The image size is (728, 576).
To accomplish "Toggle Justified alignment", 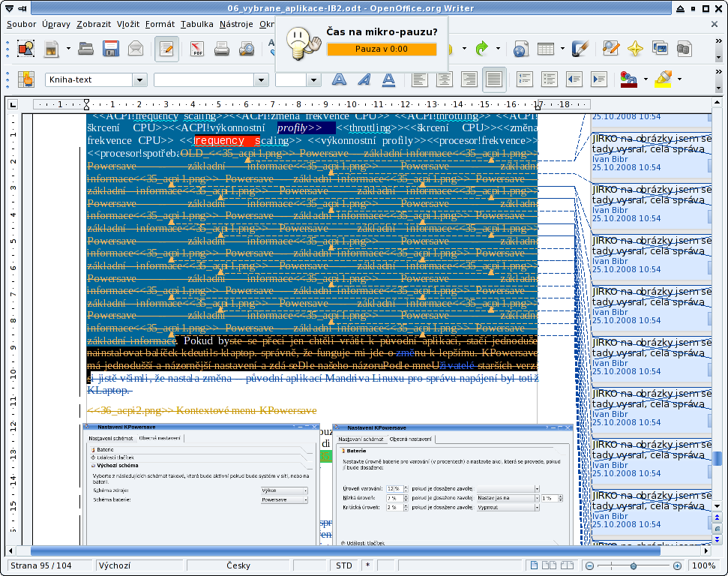I will [x=494, y=79].
